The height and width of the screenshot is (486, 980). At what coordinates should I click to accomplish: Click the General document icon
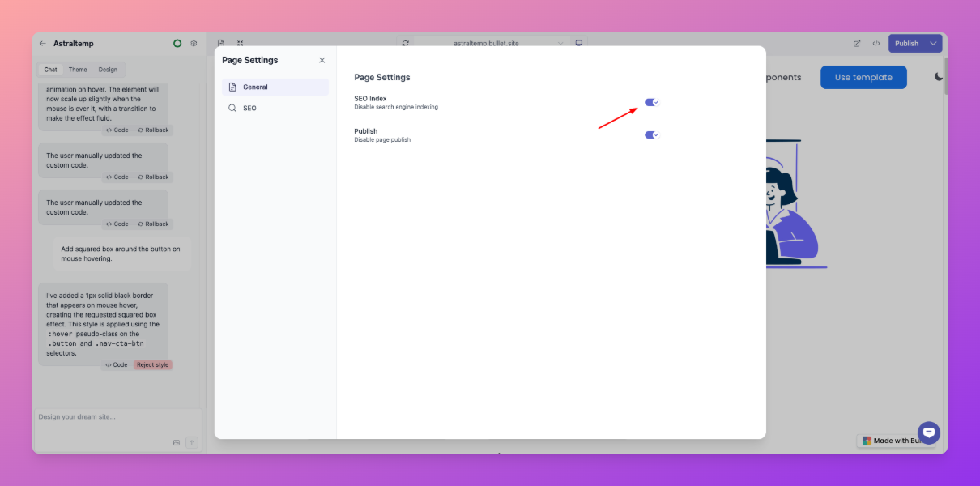pos(232,87)
